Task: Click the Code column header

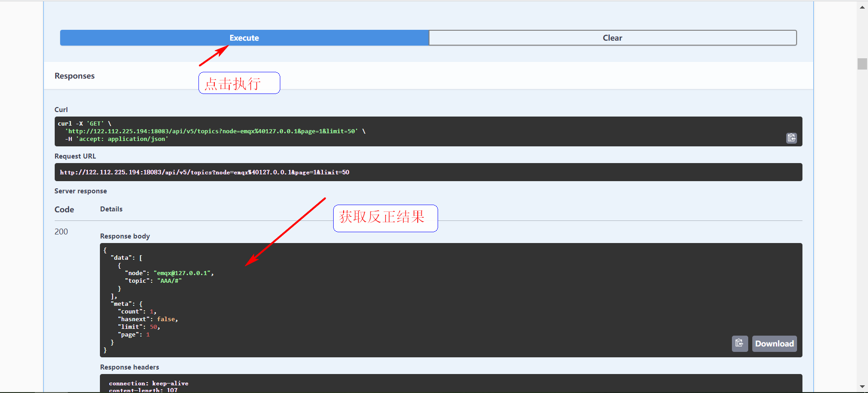Action: tap(64, 210)
